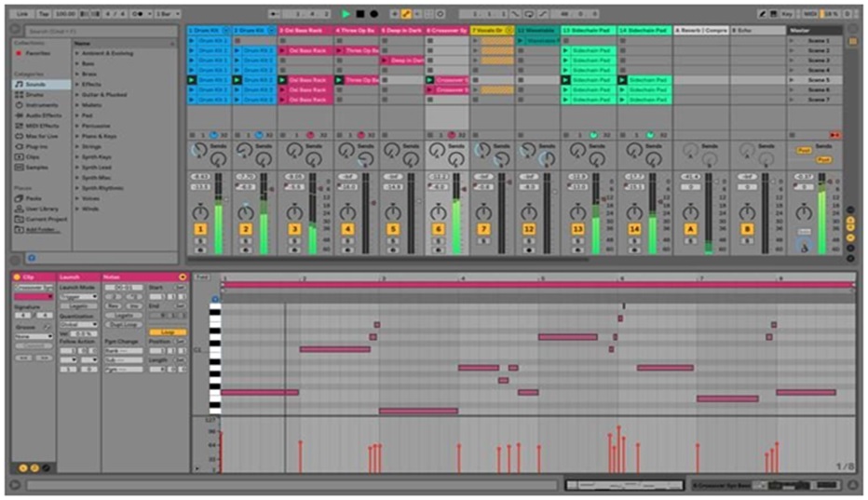The image size is (868, 500).
Task: Select the A Reverb return track header
Action: pos(700,31)
